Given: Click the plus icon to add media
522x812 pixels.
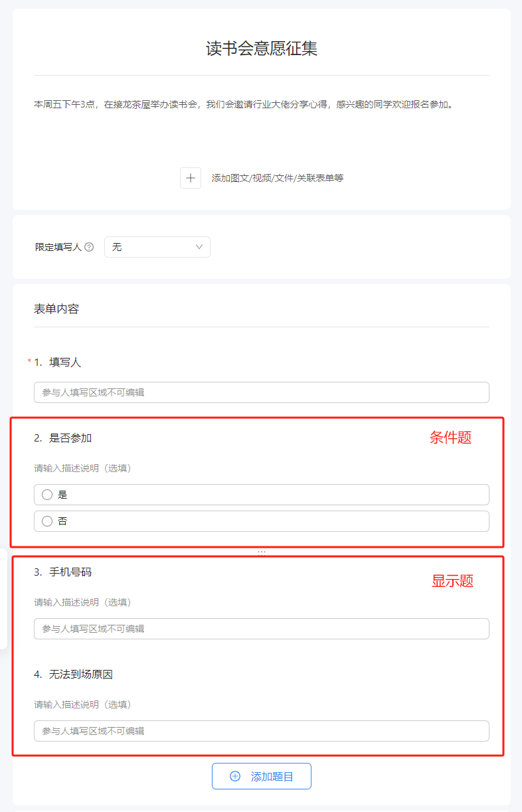Looking at the screenshot, I should pos(191,178).
